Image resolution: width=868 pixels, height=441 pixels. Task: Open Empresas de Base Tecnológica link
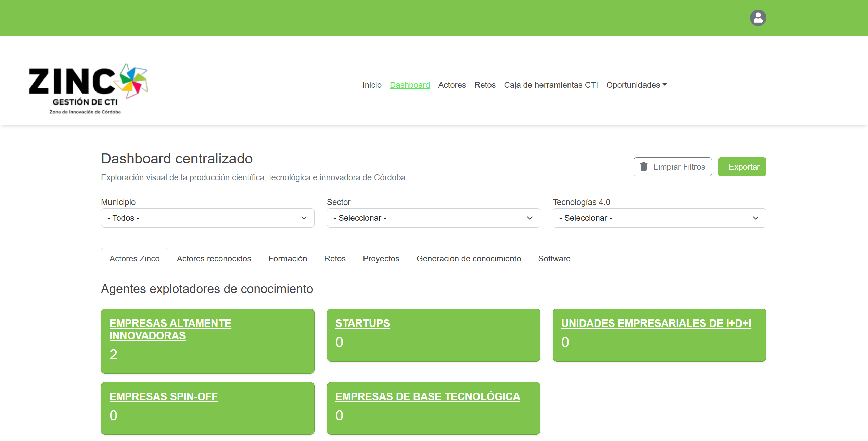click(427, 396)
